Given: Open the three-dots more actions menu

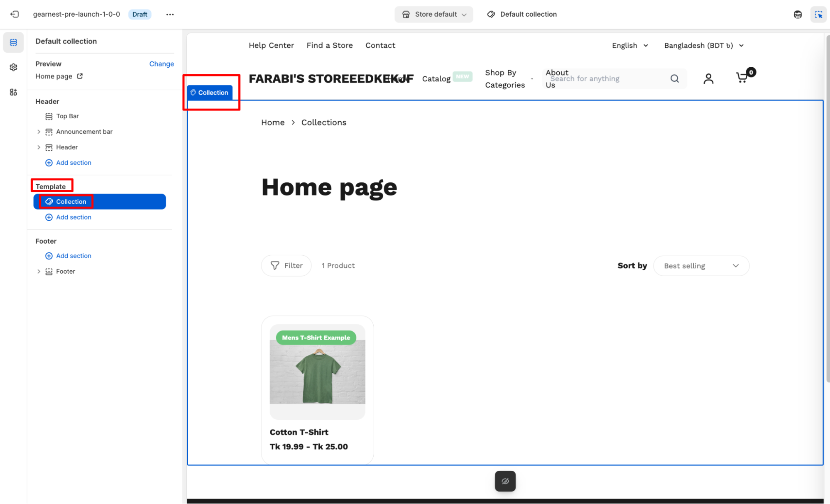Looking at the screenshot, I should [170, 14].
